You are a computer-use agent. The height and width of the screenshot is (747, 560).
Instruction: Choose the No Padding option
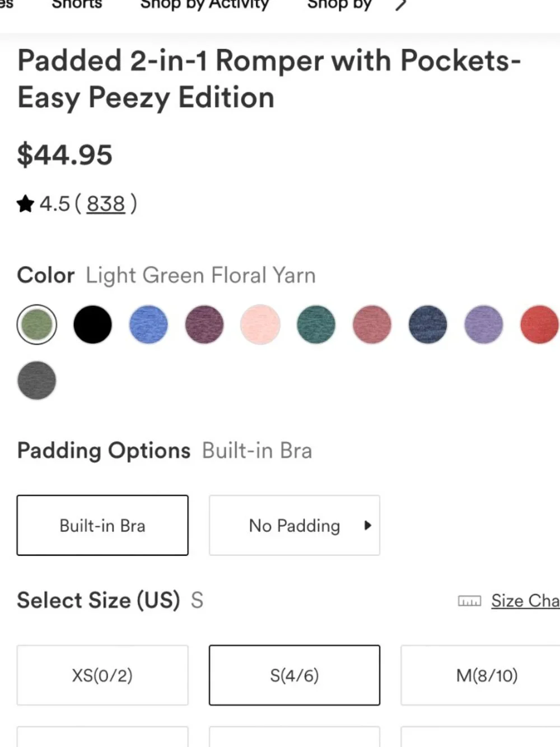pyautogui.click(x=295, y=525)
